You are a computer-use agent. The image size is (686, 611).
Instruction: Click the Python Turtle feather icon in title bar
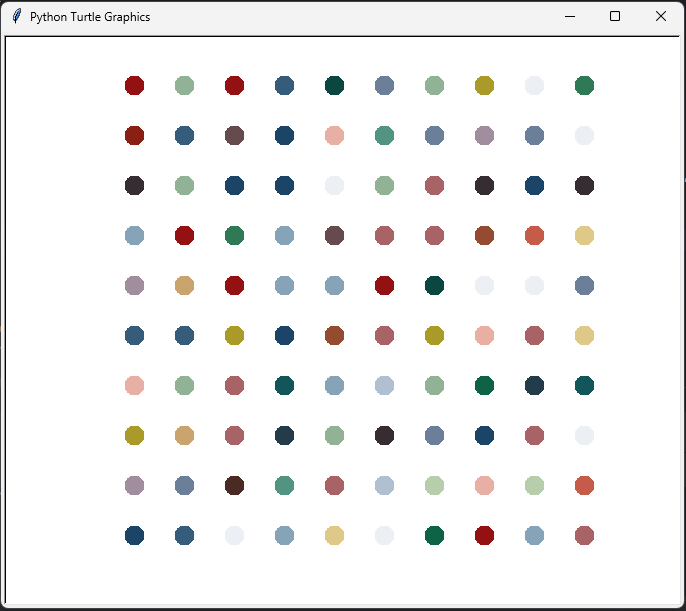pos(16,16)
